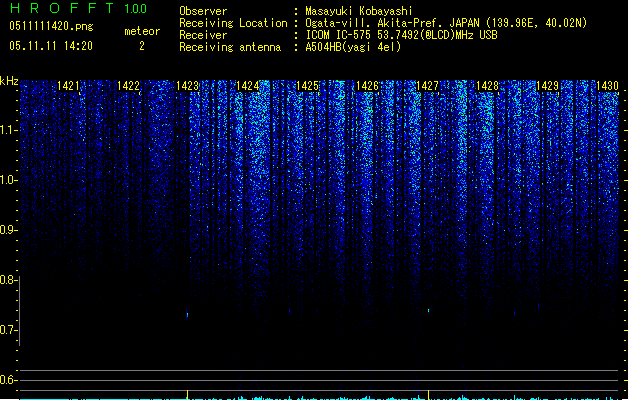Click the Receiving antenna label
The image size is (629, 400).
click(230, 47)
